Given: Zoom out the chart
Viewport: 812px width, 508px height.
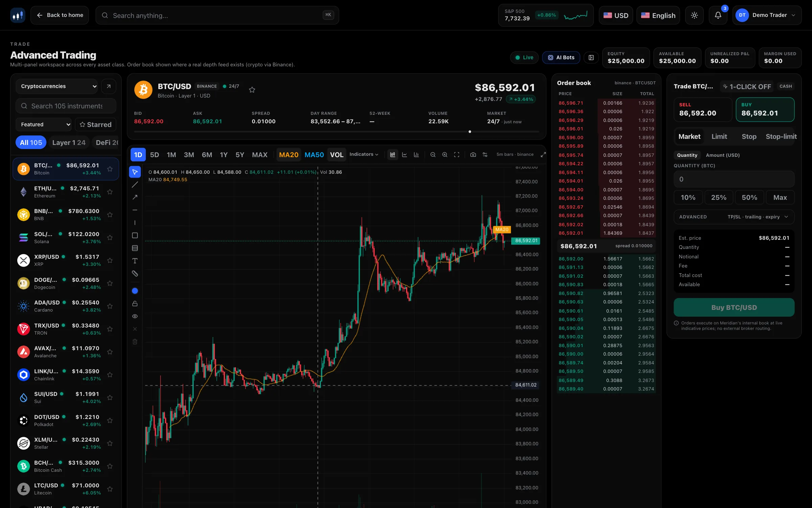Looking at the screenshot, I should pos(433,154).
